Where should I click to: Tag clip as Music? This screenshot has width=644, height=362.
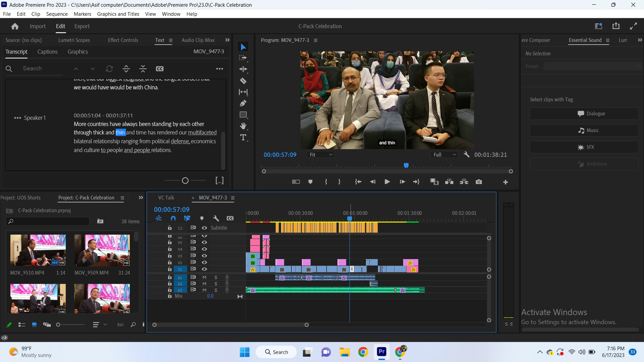coord(584,130)
